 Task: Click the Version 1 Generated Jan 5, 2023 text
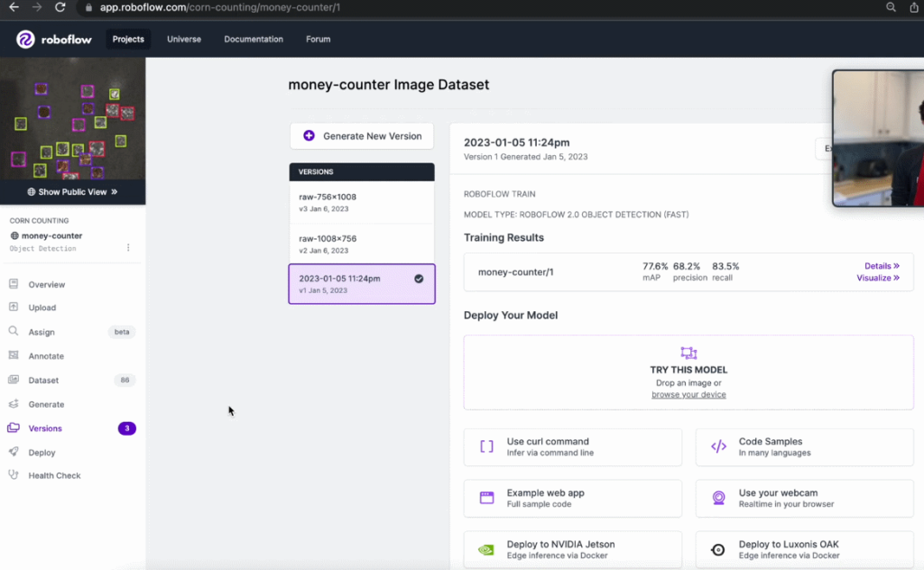pos(526,157)
